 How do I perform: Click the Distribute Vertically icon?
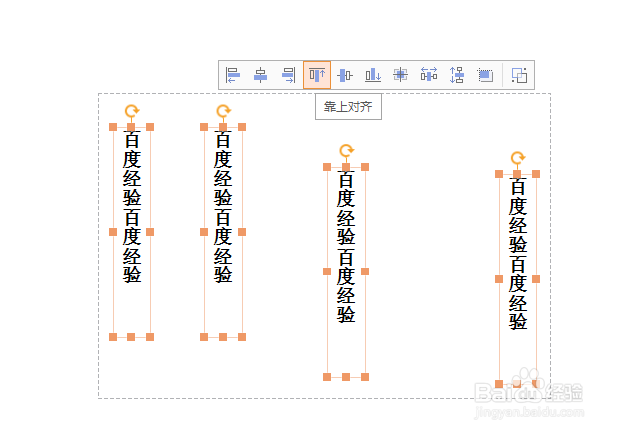coord(457,75)
